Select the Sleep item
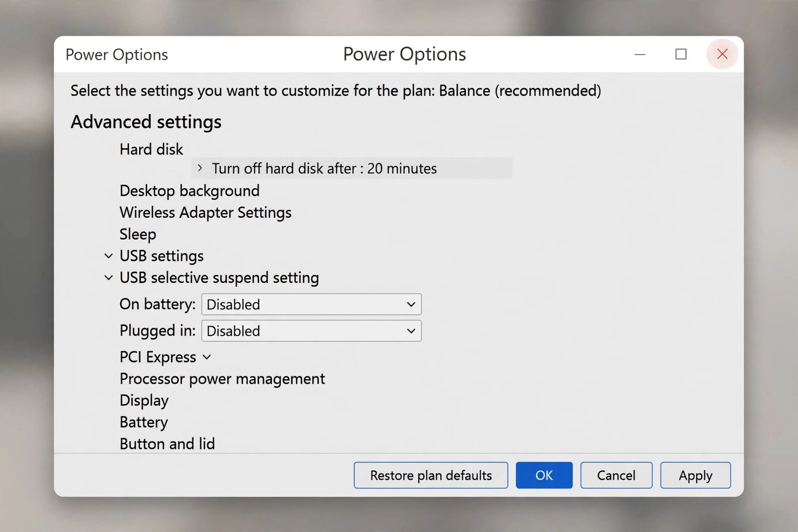Image resolution: width=798 pixels, height=532 pixels. coord(138,234)
